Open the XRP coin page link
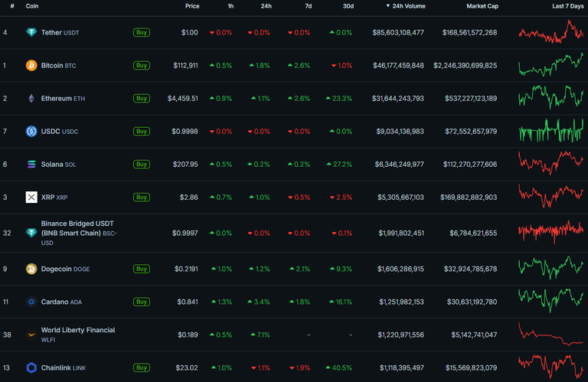Image resolution: width=588 pixels, height=382 pixels. [x=54, y=198]
